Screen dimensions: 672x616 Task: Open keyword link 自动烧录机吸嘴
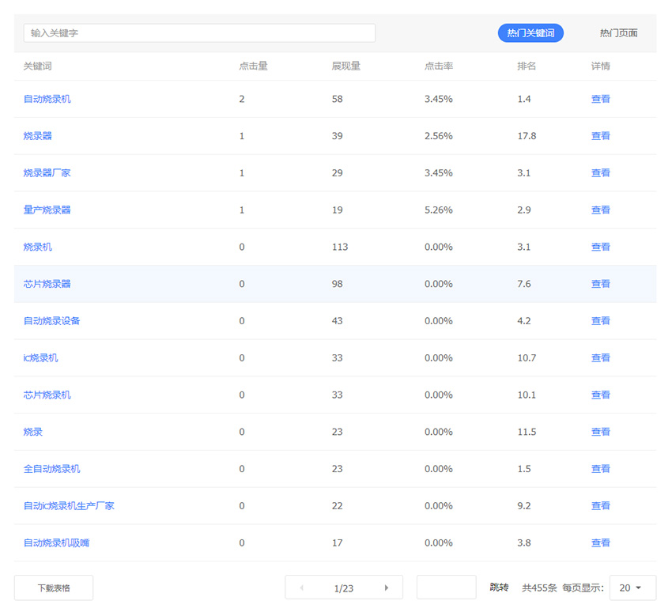point(57,542)
